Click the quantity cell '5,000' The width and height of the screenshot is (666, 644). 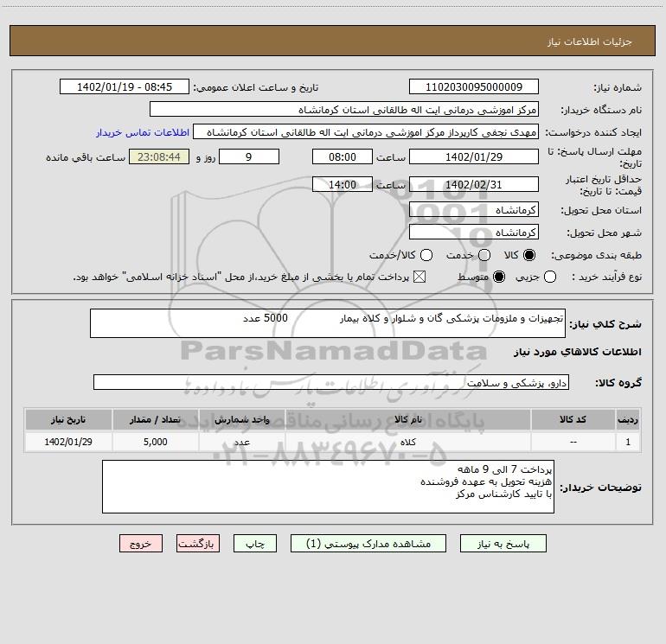(x=155, y=442)
